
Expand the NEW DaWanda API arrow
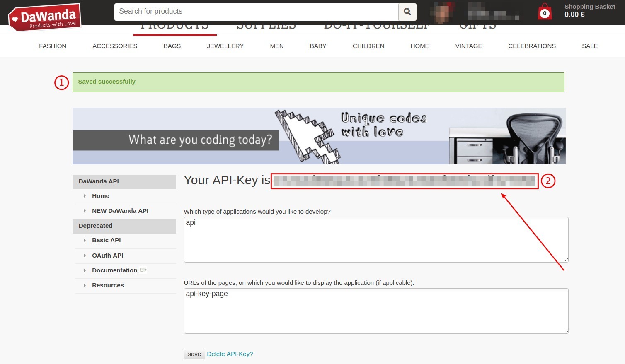pos(85,211)
